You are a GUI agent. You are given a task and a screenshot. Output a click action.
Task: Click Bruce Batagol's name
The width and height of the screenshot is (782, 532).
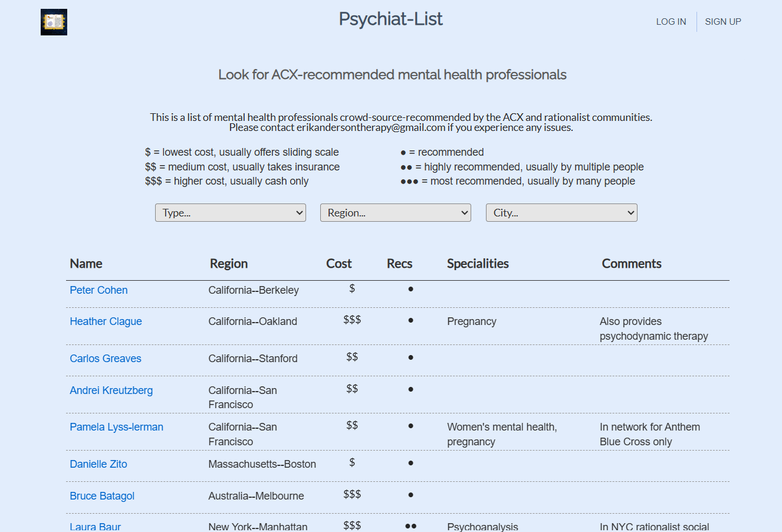pos(102,495)
